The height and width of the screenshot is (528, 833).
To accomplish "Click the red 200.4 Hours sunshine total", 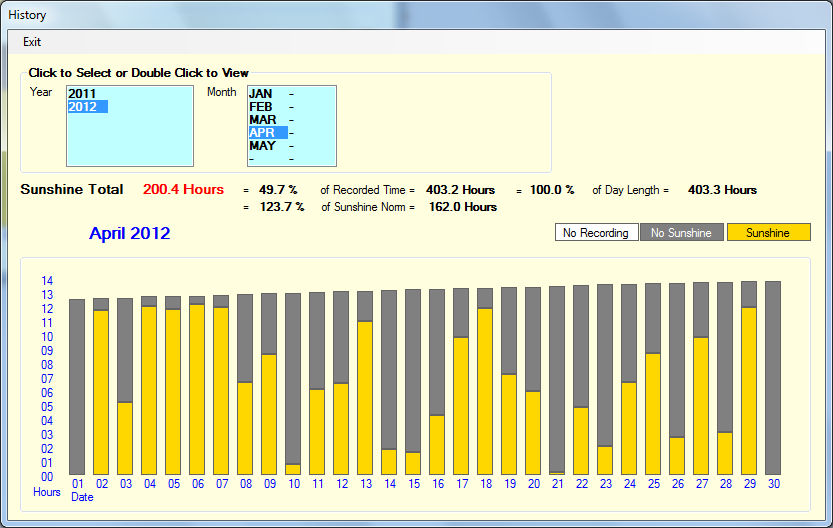I will pos(183,190).
